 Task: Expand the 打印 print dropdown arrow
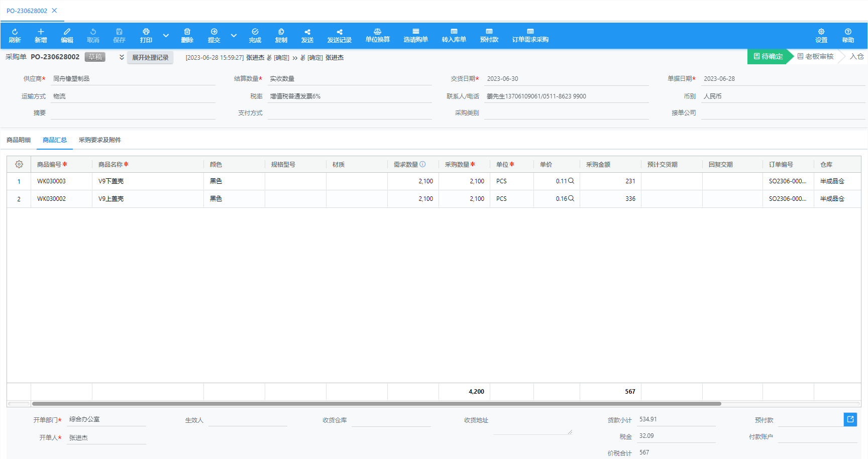(x=166, y=35)
